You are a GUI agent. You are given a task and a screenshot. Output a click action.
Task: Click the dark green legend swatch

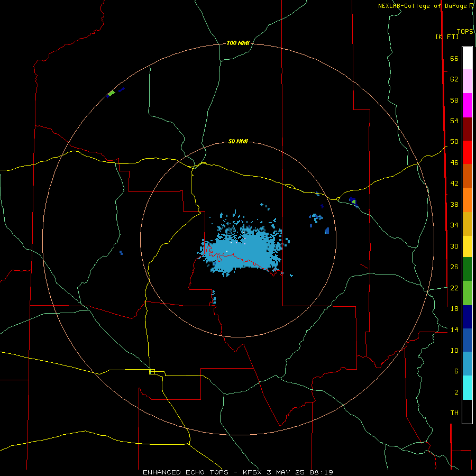(x=467, y=269)
